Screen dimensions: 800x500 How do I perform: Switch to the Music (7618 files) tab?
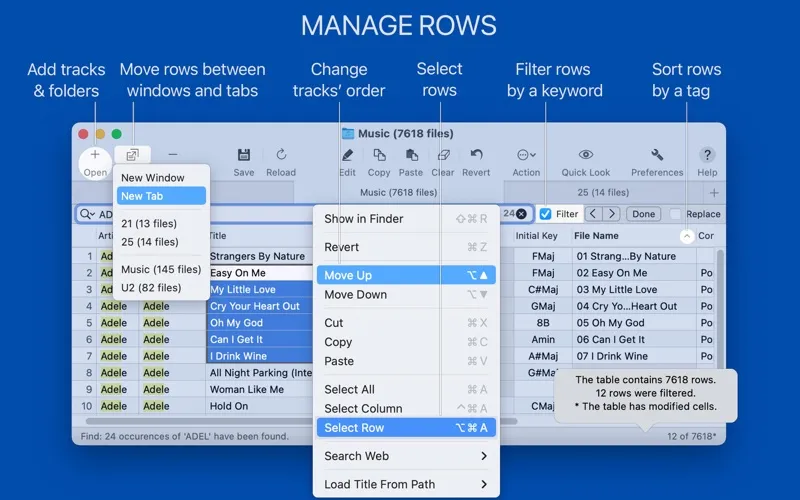pyautogui.click(x=398, y=192)
